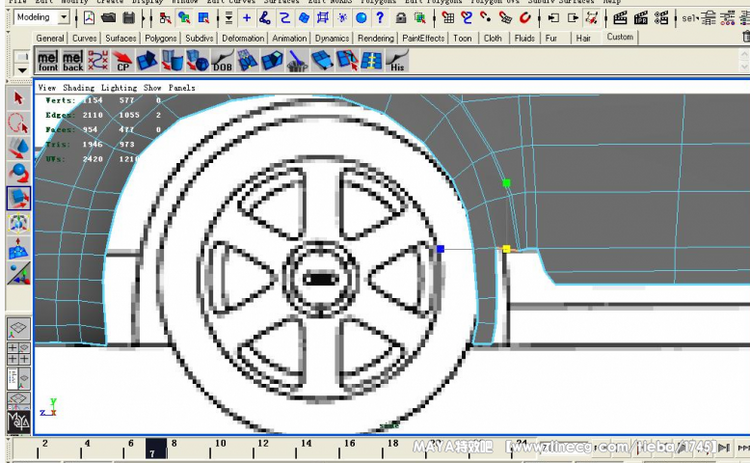Open Render Settings icon
This screenshot has height=463, width=750.
point(662,18)
